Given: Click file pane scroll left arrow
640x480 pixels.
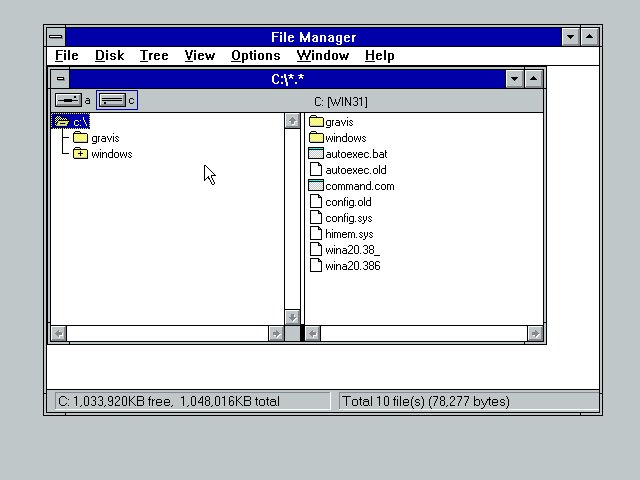Looking at the screenshot, I should point(313,333).
